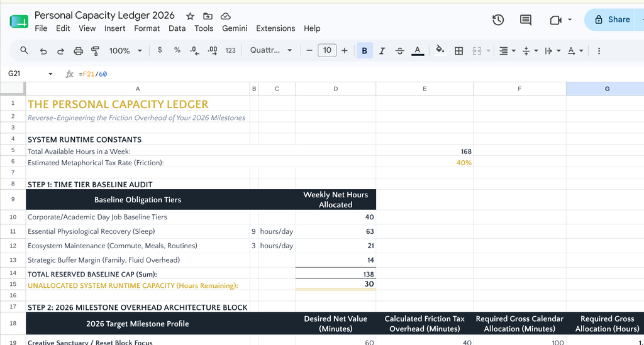Select the cell with value 168
The image size is (644, 345).
tap(425, 151)
